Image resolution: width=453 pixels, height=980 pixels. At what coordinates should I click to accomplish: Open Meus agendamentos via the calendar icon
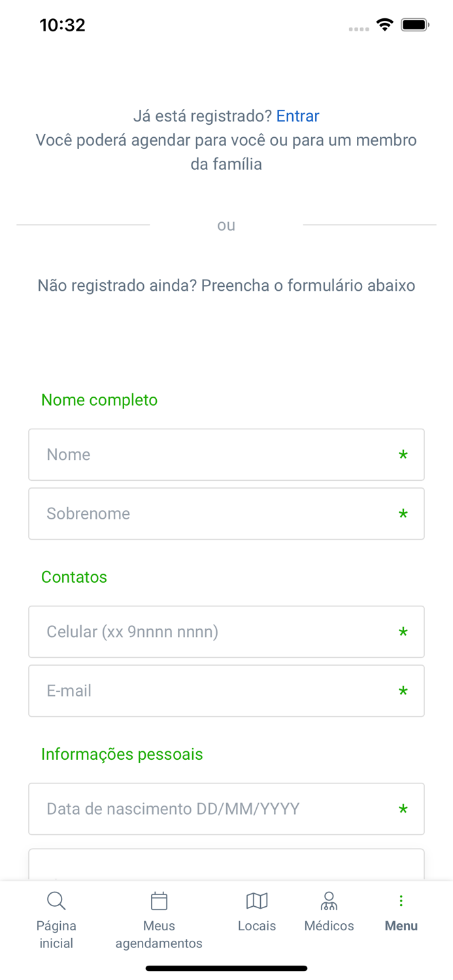159,900
